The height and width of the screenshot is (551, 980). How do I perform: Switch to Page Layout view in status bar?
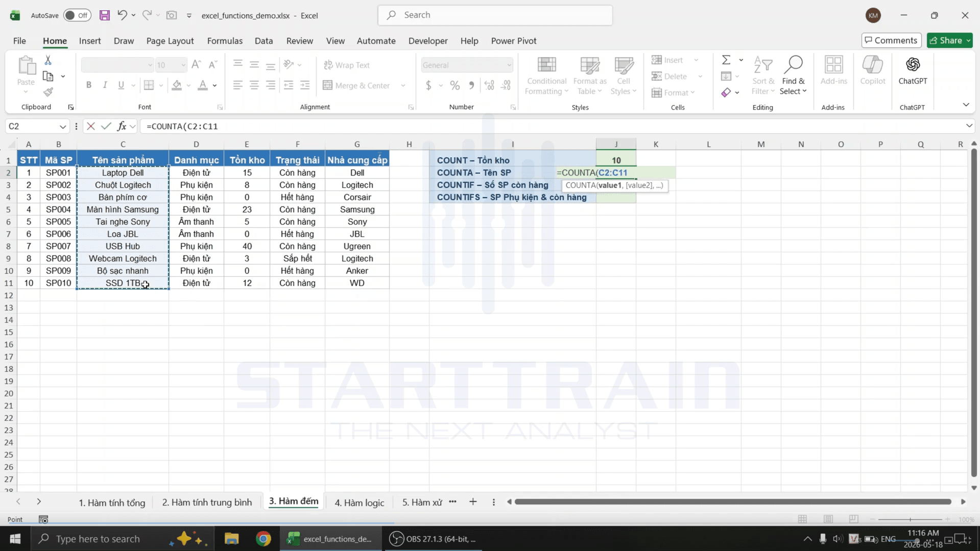828,519
